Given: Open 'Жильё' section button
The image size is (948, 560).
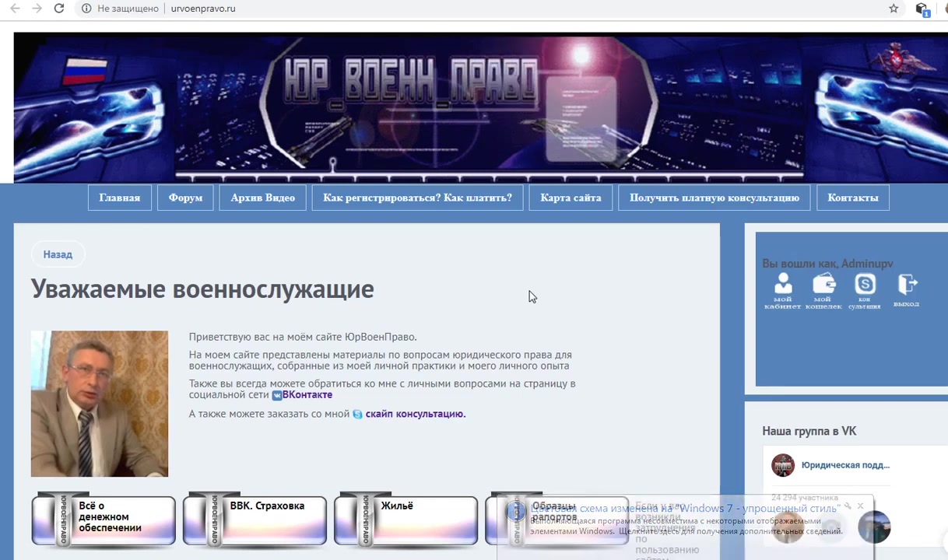Looking at the screenshot, I should coord(406,519).
